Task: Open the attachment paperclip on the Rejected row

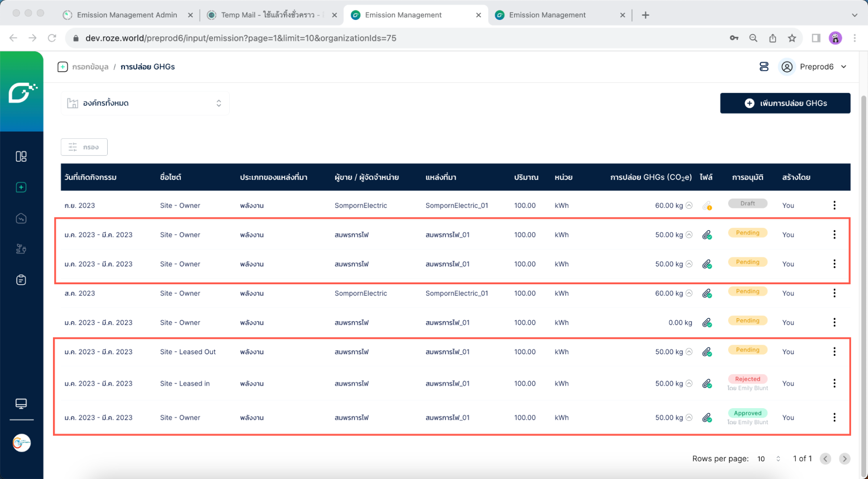Action: 707,383
